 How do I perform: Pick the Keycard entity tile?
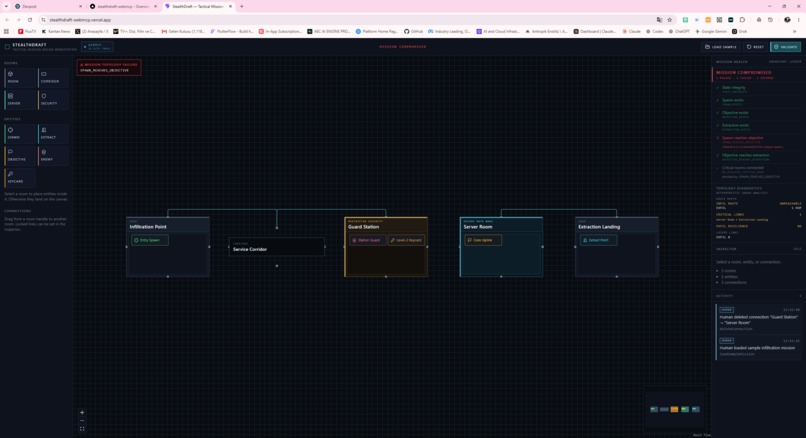point(21,178)
